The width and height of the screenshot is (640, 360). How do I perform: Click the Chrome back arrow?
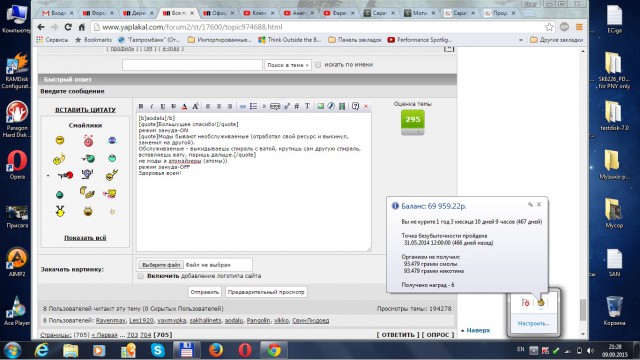click(41, 27)
